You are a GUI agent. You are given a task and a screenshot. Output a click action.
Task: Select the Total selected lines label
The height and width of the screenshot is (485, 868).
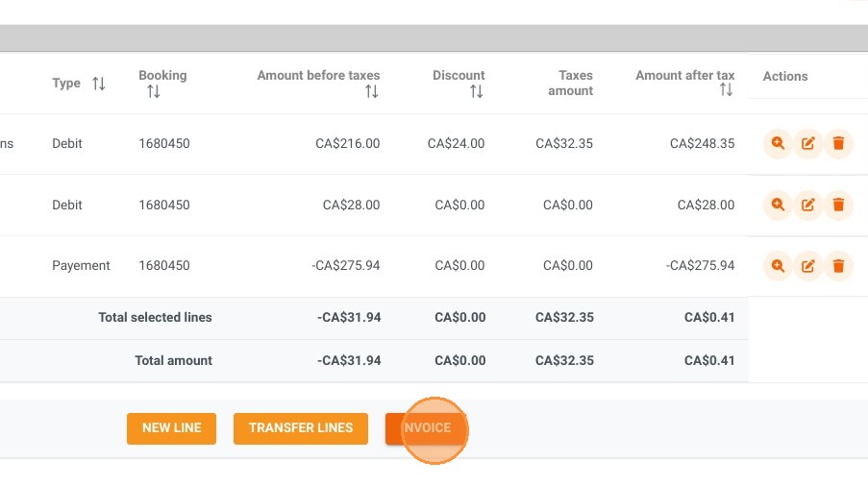coord(155,318)
